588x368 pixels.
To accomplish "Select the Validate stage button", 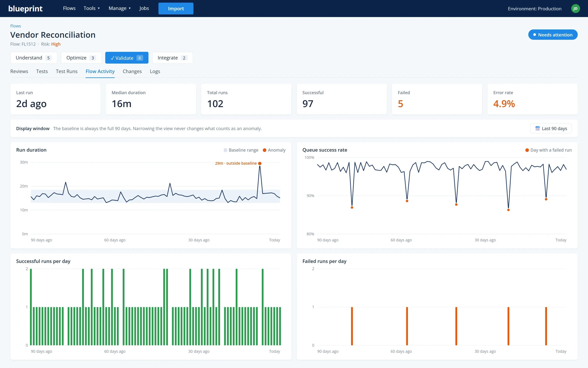I will 127,58.
